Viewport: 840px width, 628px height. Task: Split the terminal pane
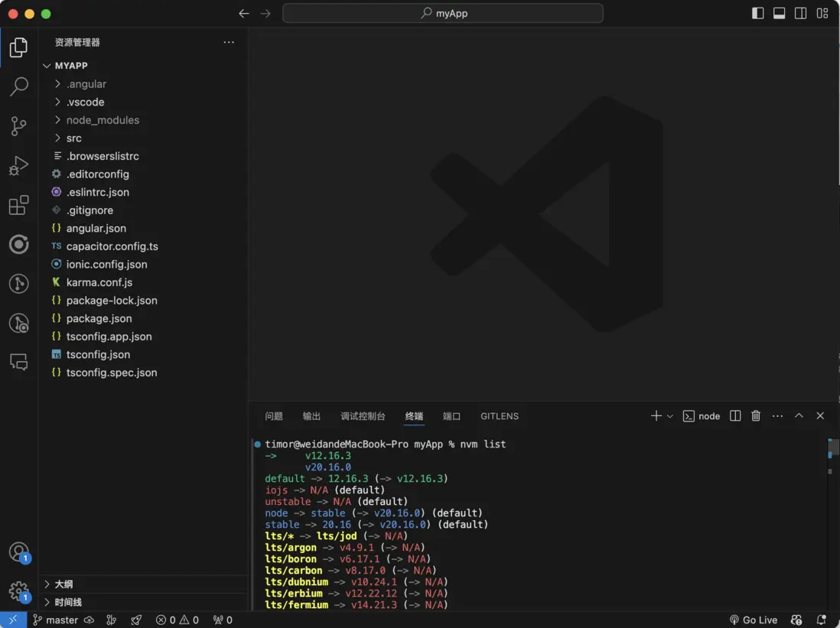click(x=735, y=416)
